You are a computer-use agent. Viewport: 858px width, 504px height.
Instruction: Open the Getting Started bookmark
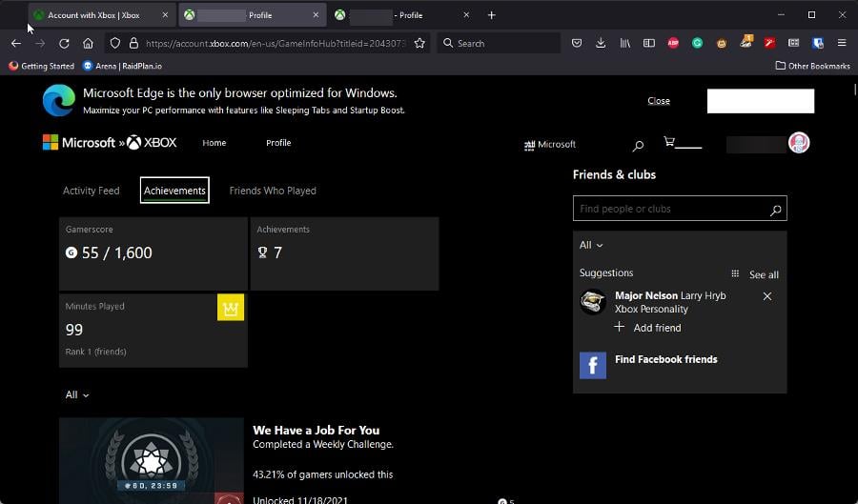click(x=42, y=66)
